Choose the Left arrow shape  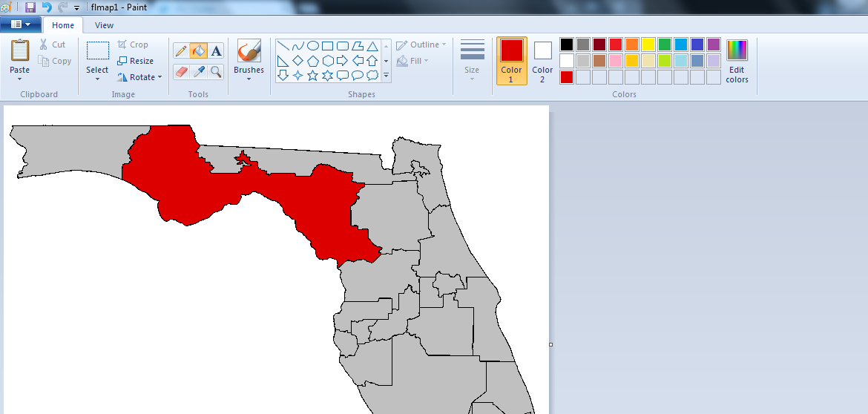358,61
